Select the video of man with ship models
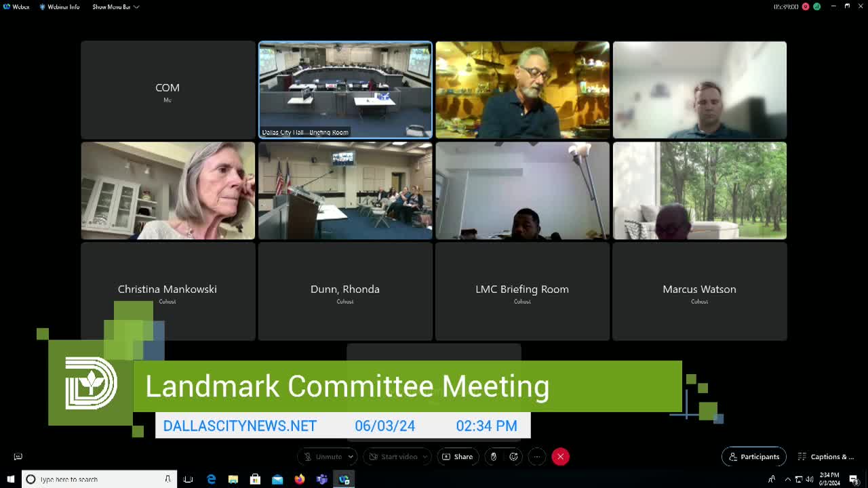This screenshot has width=868, height=488. point(522,90)
